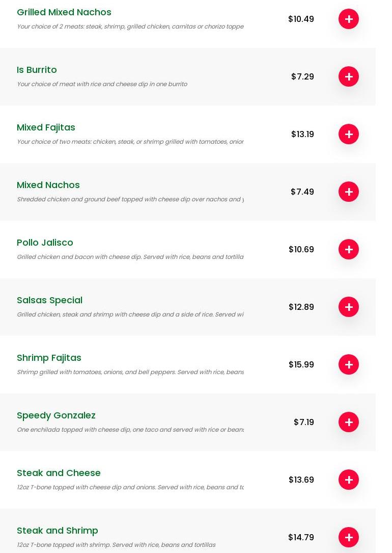Open the Is Burrito item title
This screenshot has height=553, width=392.
pos(37,70)
